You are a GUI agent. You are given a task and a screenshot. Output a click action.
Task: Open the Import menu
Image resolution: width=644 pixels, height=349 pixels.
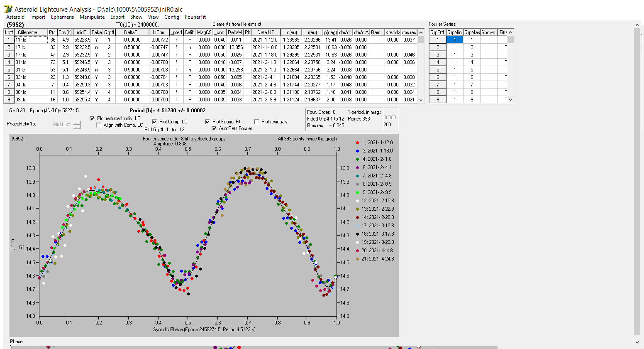point(38,17)
